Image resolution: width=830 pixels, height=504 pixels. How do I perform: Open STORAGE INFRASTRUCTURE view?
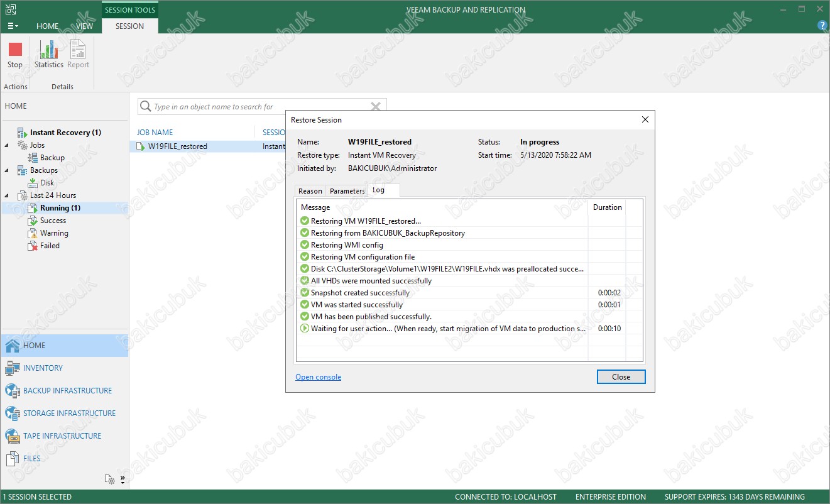pyautogui.click(x=65, y=414)
